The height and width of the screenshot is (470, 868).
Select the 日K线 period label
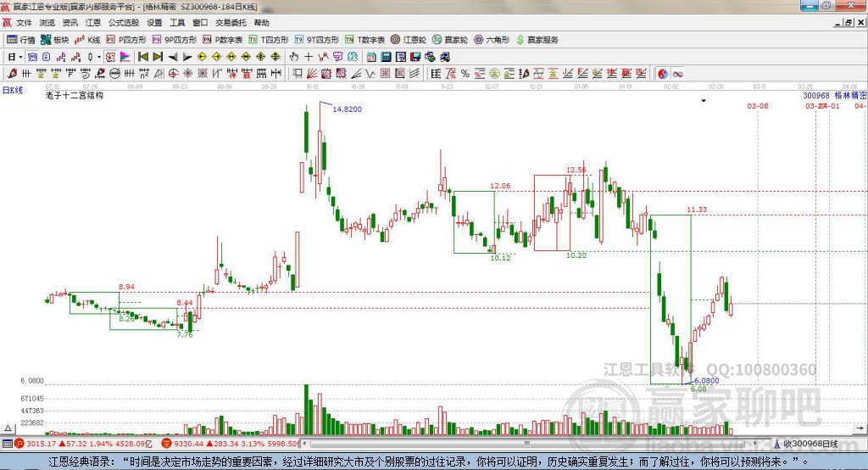[13, 90]
